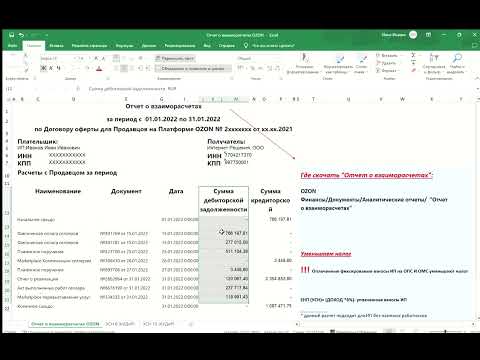Open the Data ribbon tab

[149, 46]
